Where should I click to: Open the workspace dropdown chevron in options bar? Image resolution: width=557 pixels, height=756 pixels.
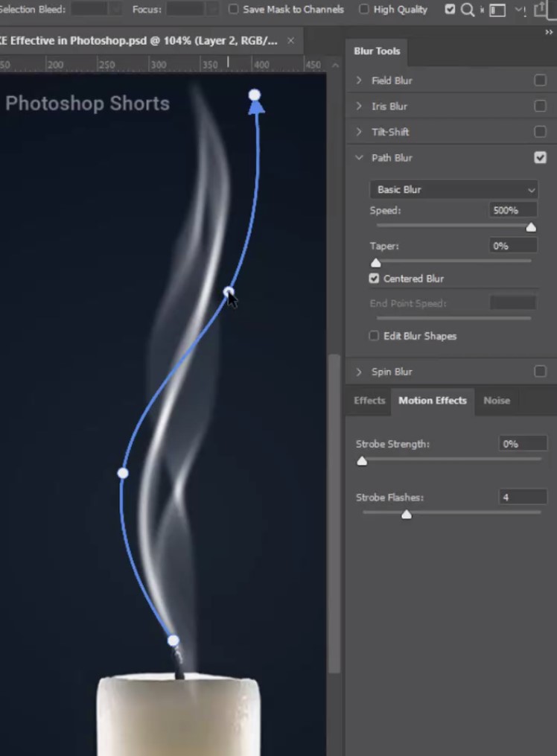tap(518, 10)
